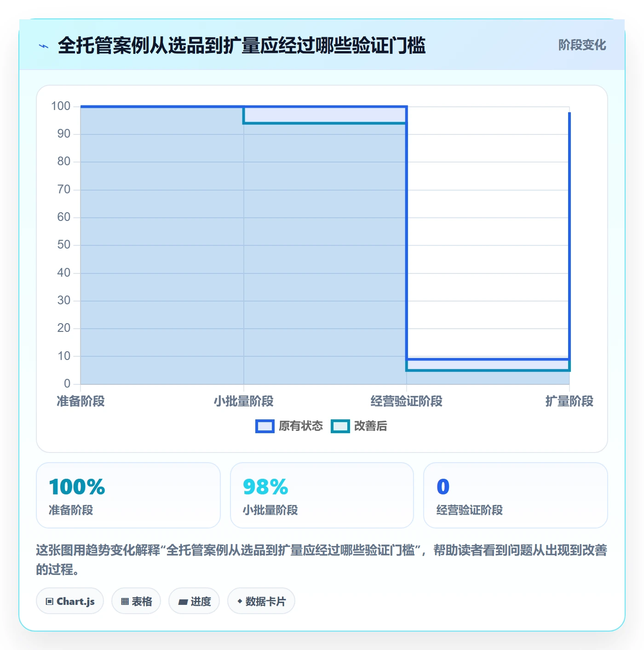
Task: Click the 改善后 legend label
Action: [x=371, y=426]
